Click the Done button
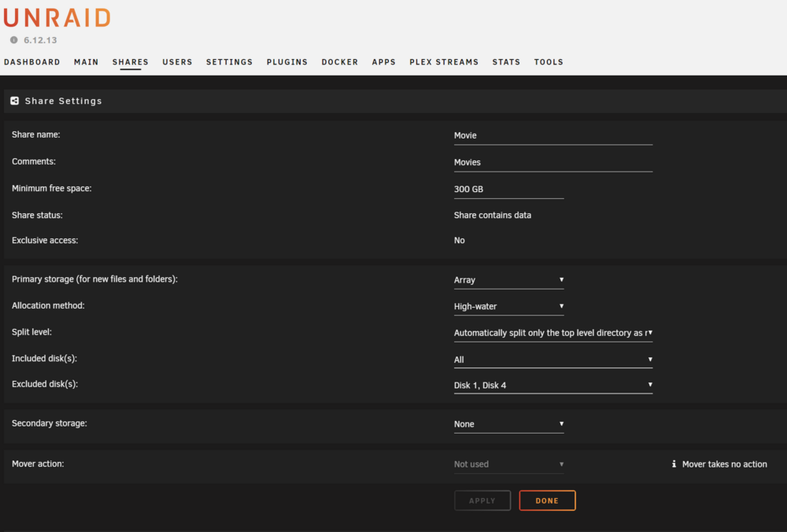This screenshot has height=532, width=787. coord(547,501)
